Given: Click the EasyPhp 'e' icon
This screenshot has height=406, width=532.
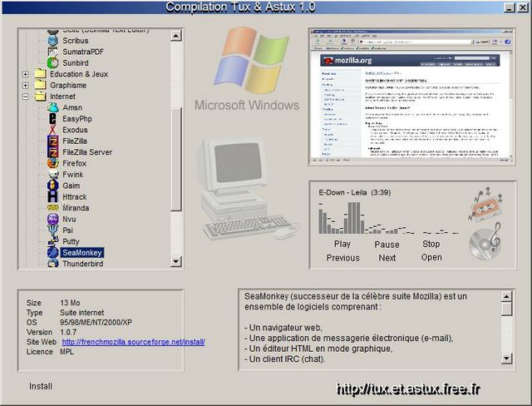Looking at the screenshot, I should pos(53,119).
